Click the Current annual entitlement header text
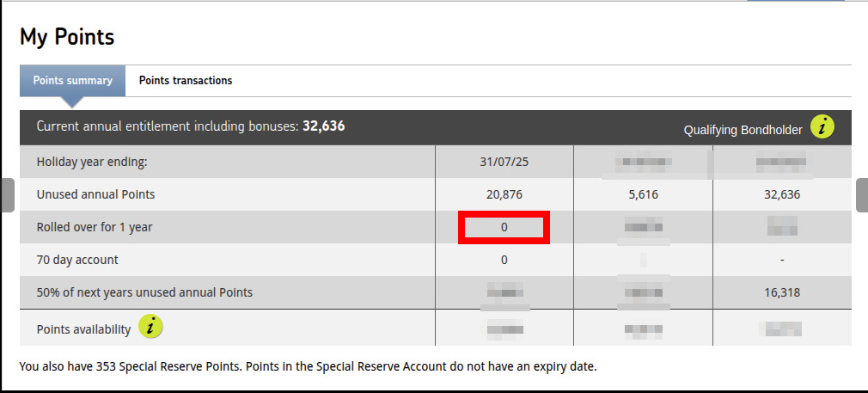Image resolution: width=868 pixels, height=393 pixels. coord(191,126)
